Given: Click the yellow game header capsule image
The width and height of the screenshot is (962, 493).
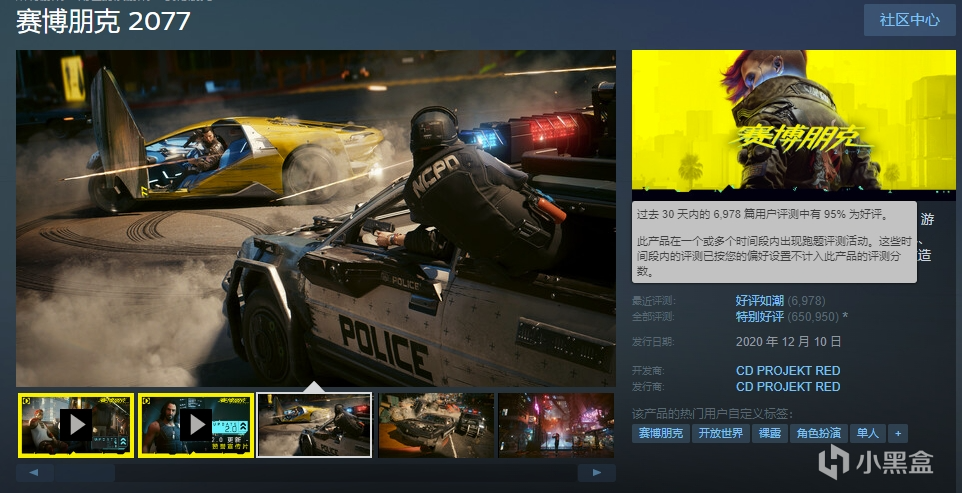Looking at the screenshot, I should click(x=793, y=123).
